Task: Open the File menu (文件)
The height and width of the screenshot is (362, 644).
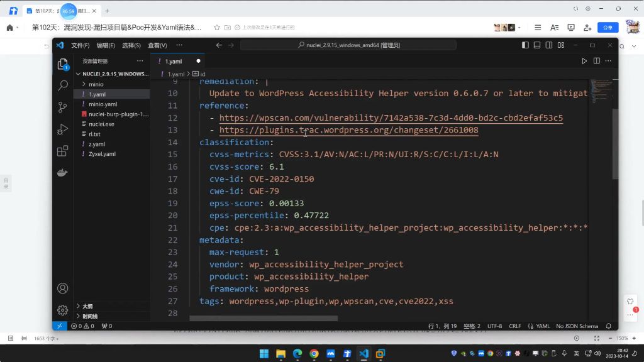Action: pyautogui.click(x=80, y=45)
